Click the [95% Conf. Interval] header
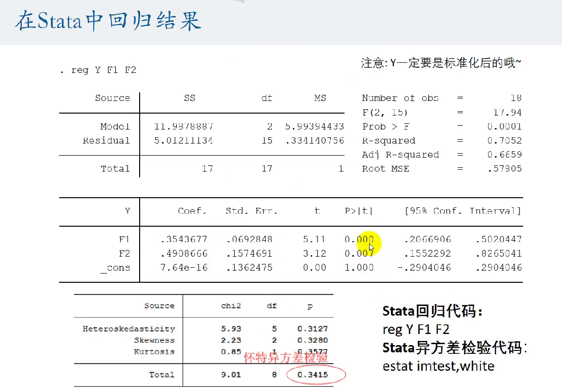562x392 pixels. (463, 211)
